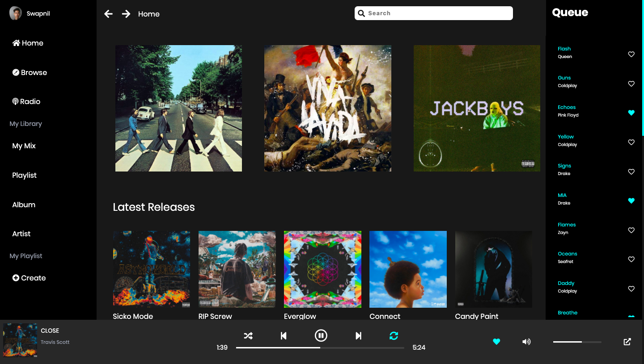
Task: Like the song Oceans by Seafret
Action: [x=631, y=259]
